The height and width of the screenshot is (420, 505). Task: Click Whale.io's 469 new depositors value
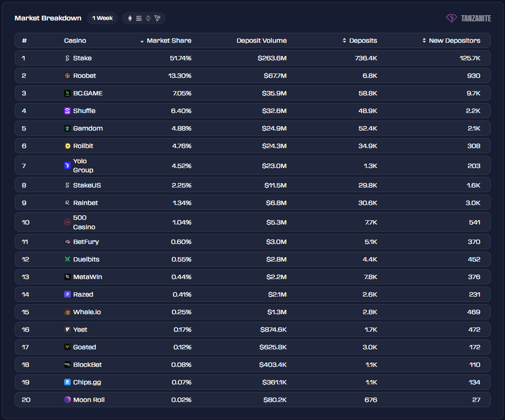tap(474, 312)
